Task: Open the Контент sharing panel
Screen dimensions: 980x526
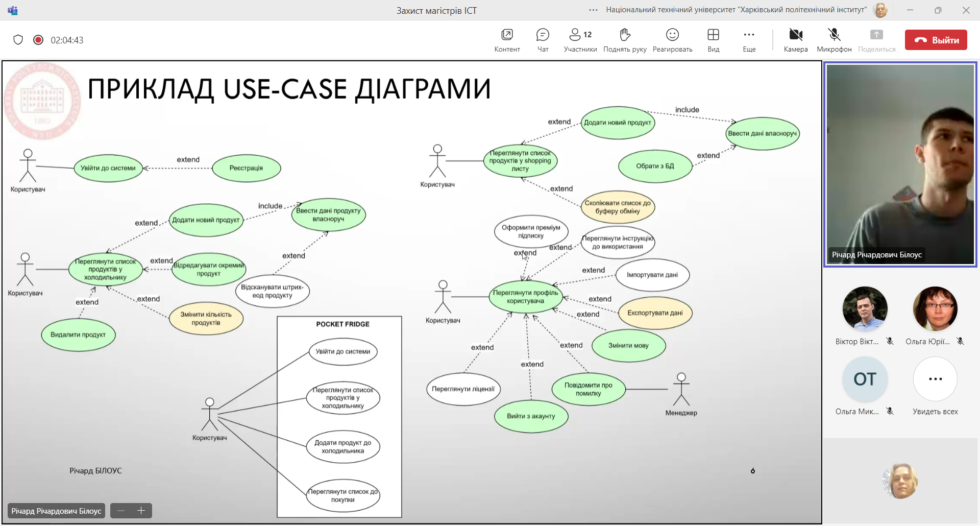Action: (507, 40)
